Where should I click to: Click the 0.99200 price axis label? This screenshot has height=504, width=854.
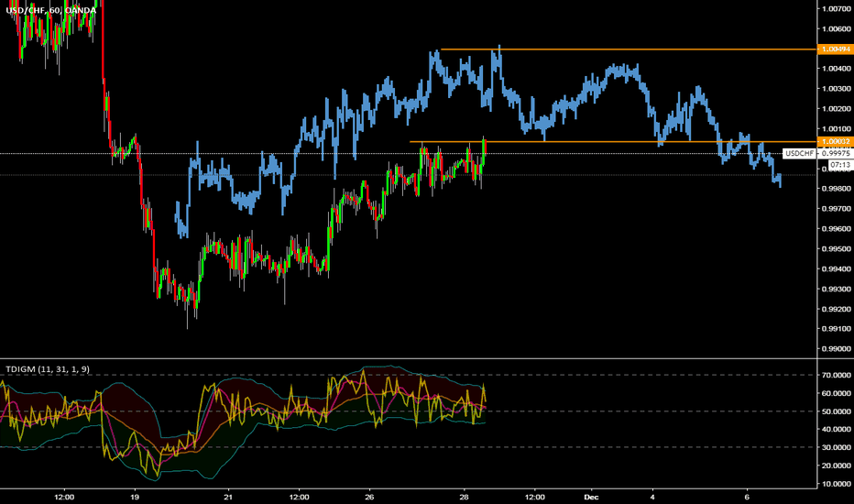837,309
